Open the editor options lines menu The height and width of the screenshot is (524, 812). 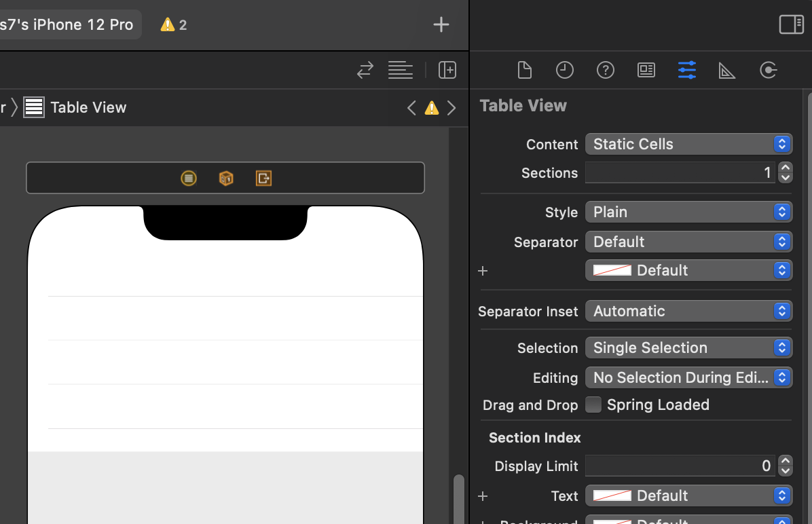point(401,70)
